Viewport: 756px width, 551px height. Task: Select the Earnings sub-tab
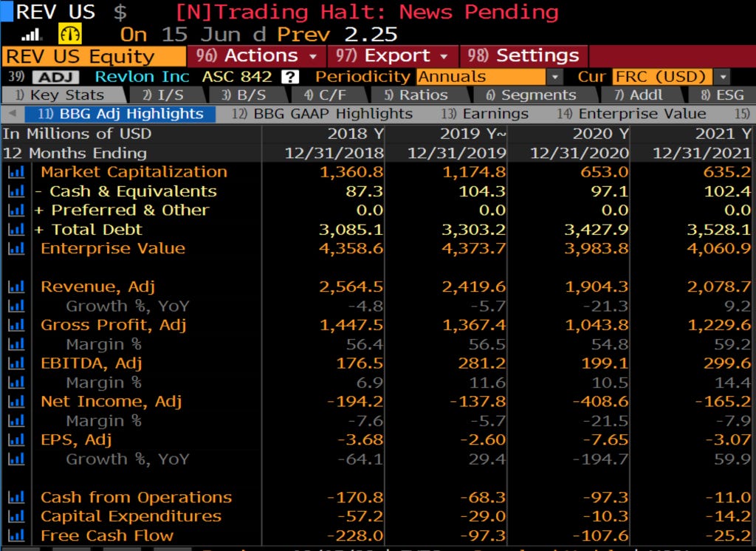pos(484,114)
